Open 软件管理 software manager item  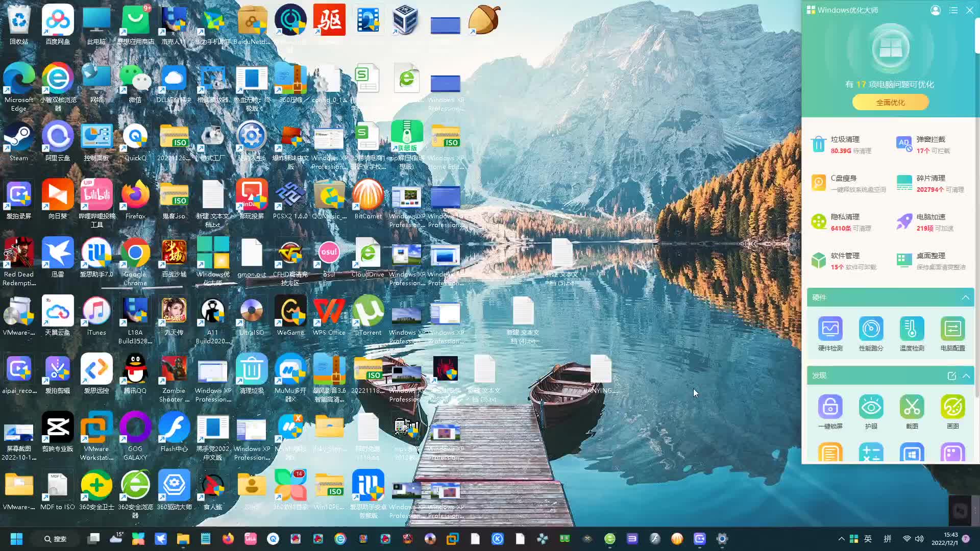click(844, 261)
